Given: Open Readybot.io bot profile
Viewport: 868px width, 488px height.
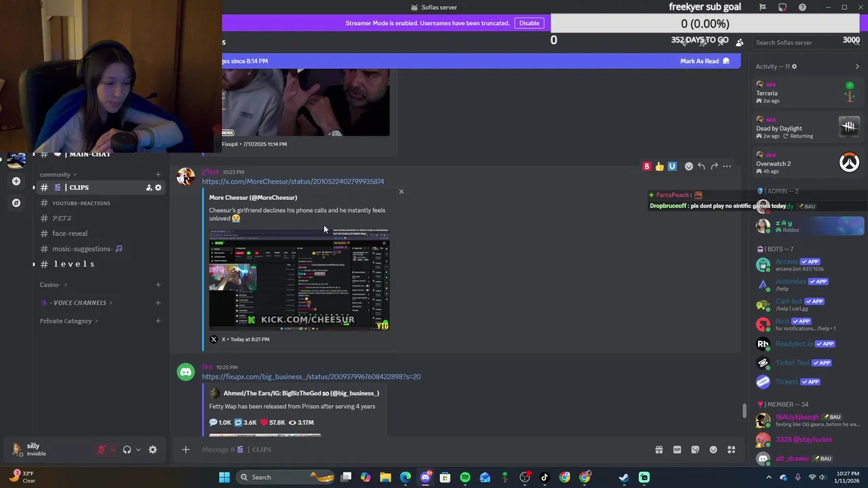Looking at the screenshot, I should tap(808, 344).
